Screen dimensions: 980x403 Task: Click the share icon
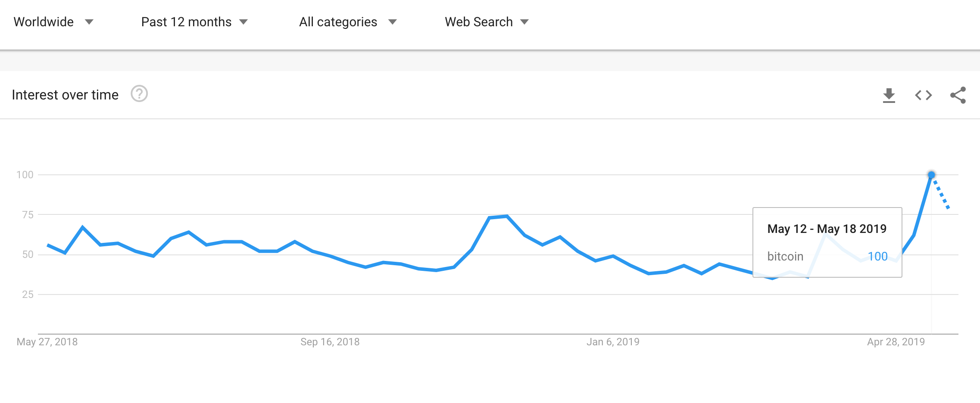(958, 95)
